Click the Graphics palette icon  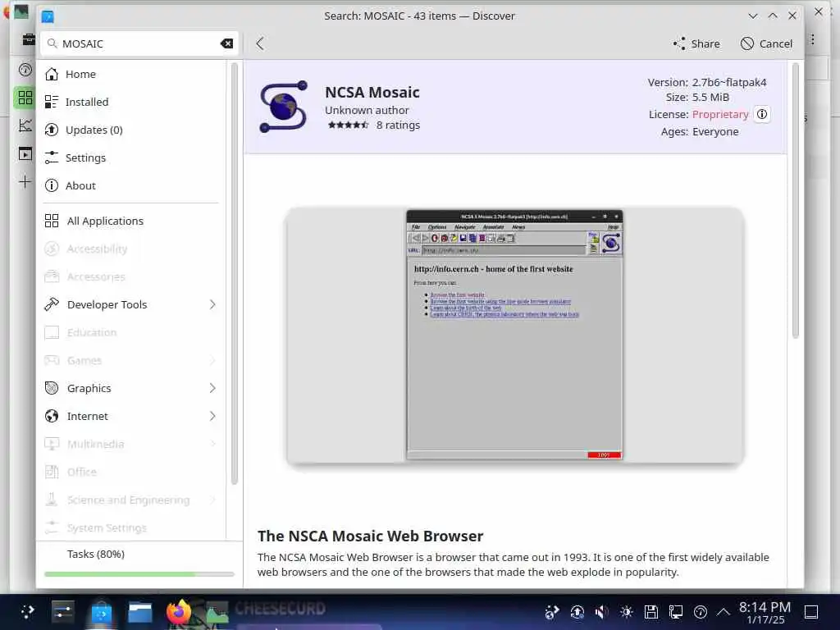52,388
